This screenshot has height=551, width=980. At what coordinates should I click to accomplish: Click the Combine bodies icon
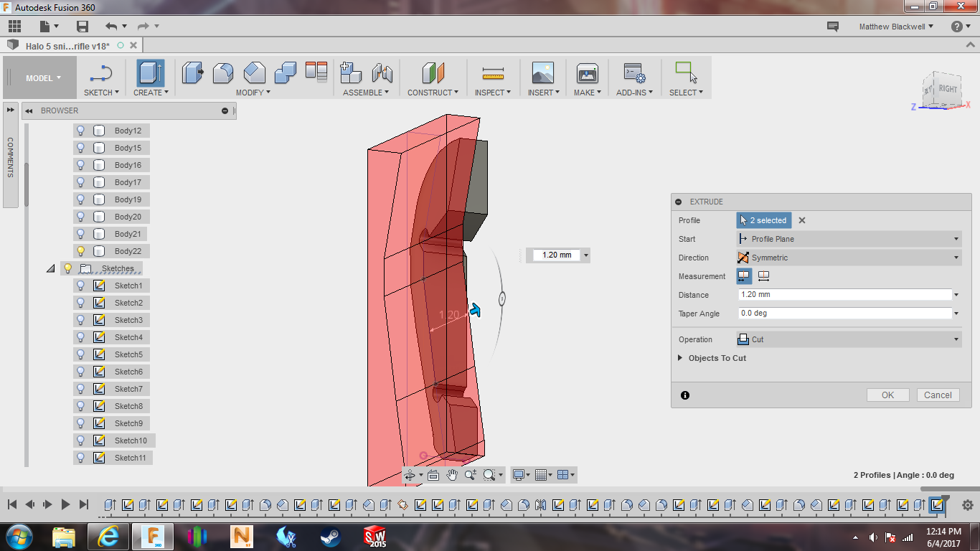point(286,72)
